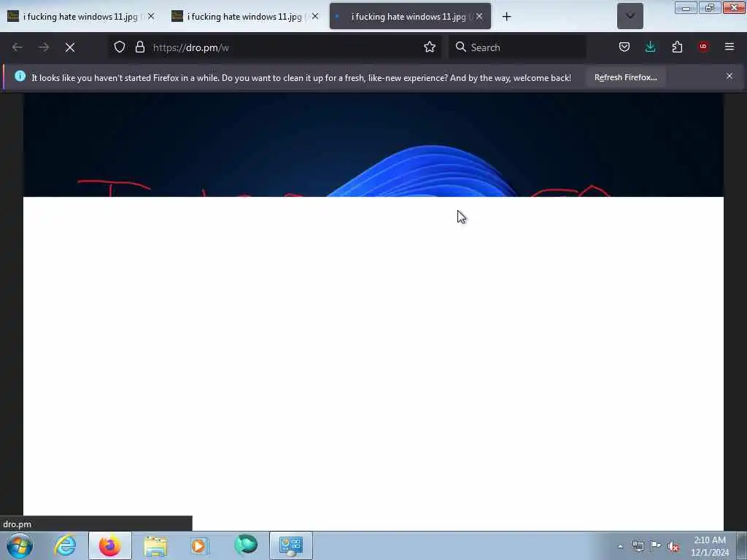Open Firefox application menu

[729, 47]
